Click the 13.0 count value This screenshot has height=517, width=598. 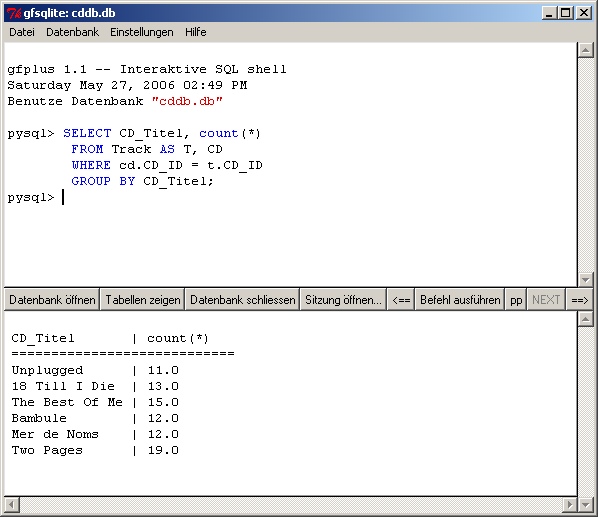coord(163,386)
